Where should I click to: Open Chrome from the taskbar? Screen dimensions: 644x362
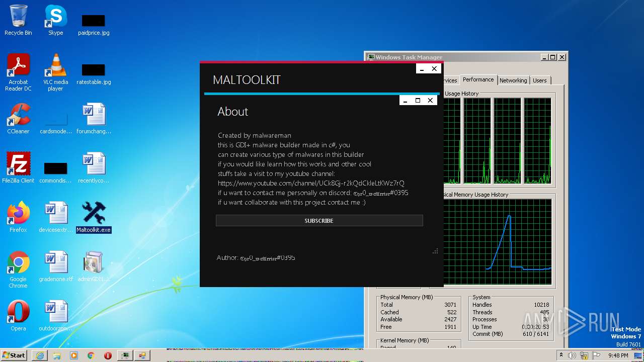click(x=91, y=355)
